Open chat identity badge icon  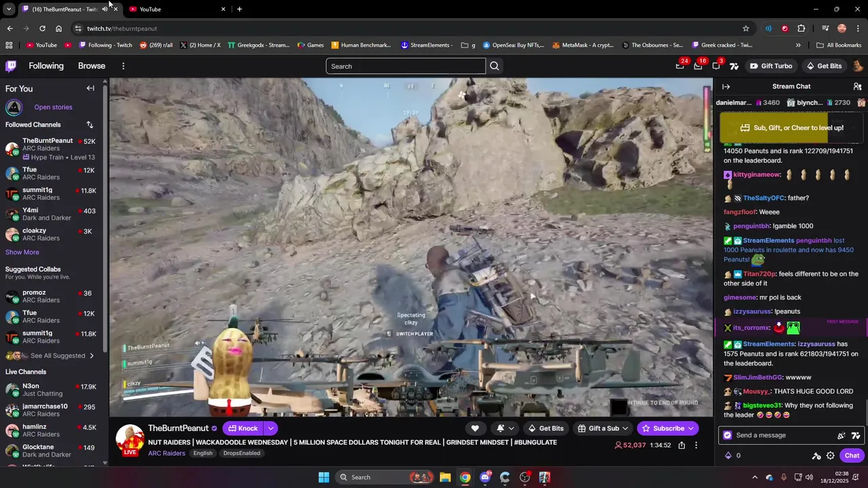(728, 435)
